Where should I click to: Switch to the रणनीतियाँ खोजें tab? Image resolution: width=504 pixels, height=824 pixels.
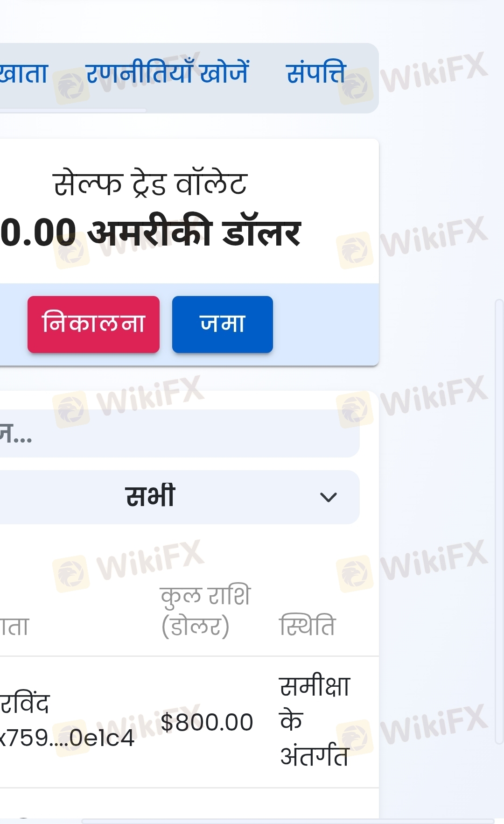pyautogui.click(x=168, y=72)
